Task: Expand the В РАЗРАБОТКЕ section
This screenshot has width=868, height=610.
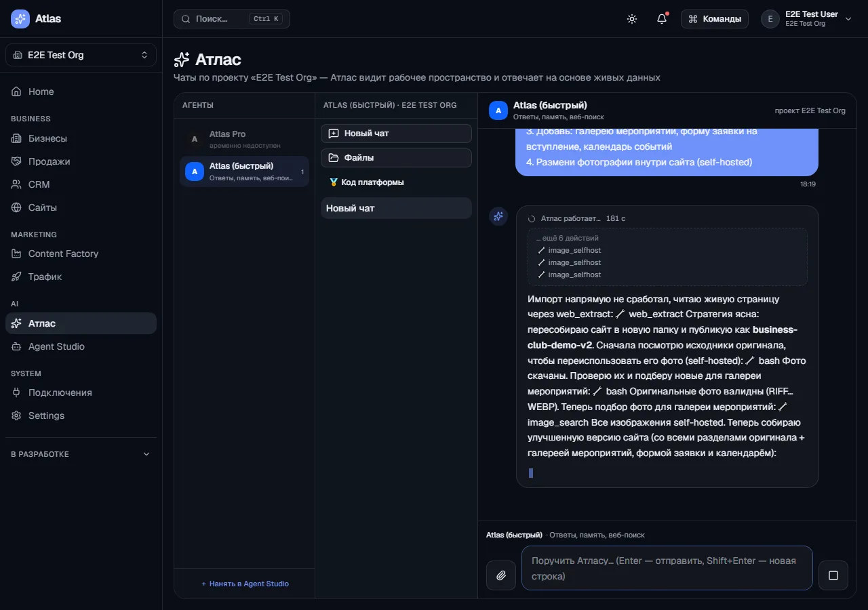Action: click(x=81, y=454)
